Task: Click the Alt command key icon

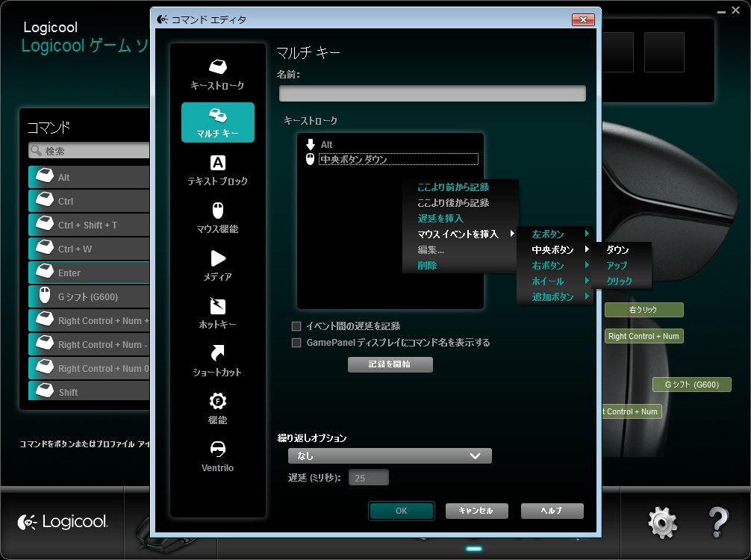Action: click(x=45, y=175)
